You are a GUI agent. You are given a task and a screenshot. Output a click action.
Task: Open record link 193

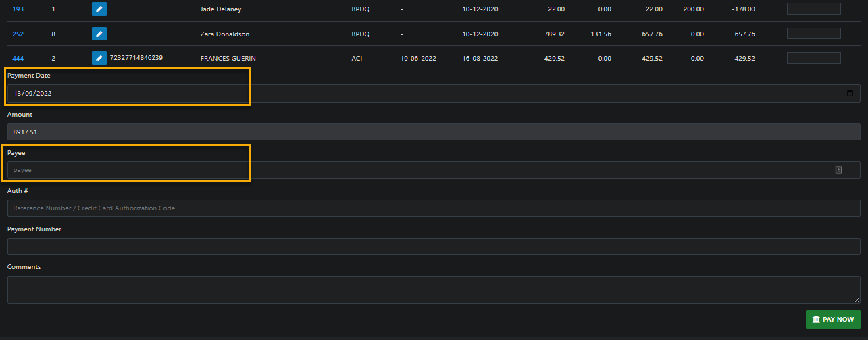pyautogui.click(x=18, y=9)
